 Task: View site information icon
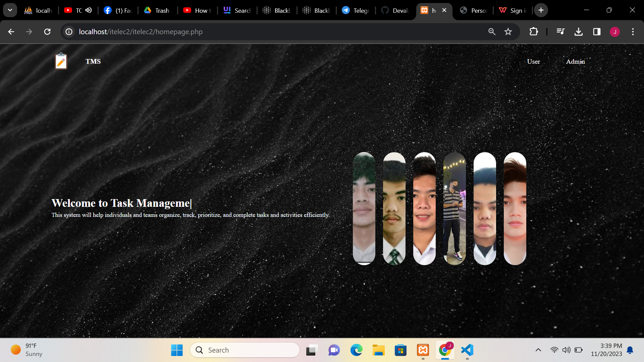[69, 32]
